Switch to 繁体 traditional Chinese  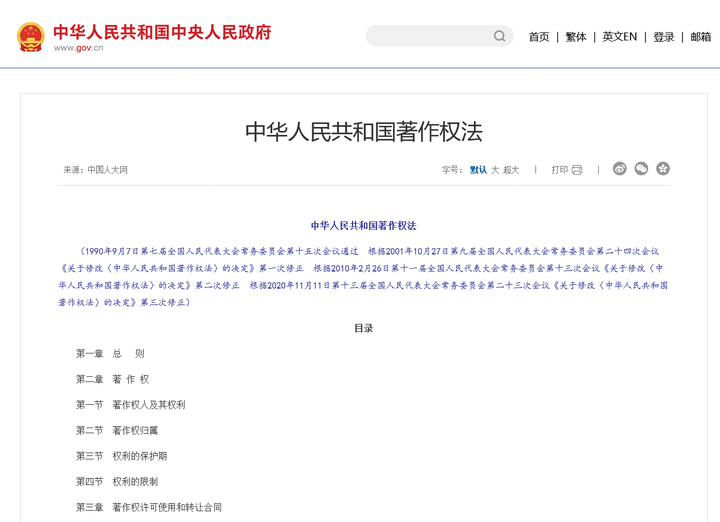point(576,37)
